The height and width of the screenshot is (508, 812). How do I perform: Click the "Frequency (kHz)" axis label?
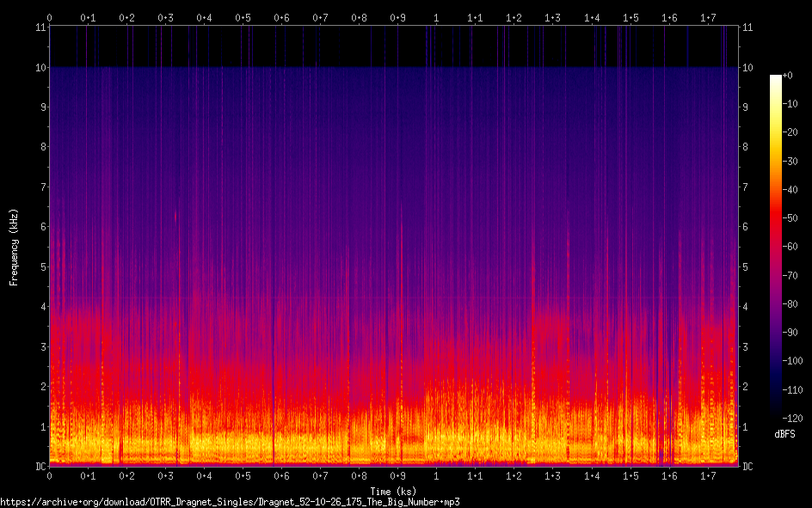13,247
